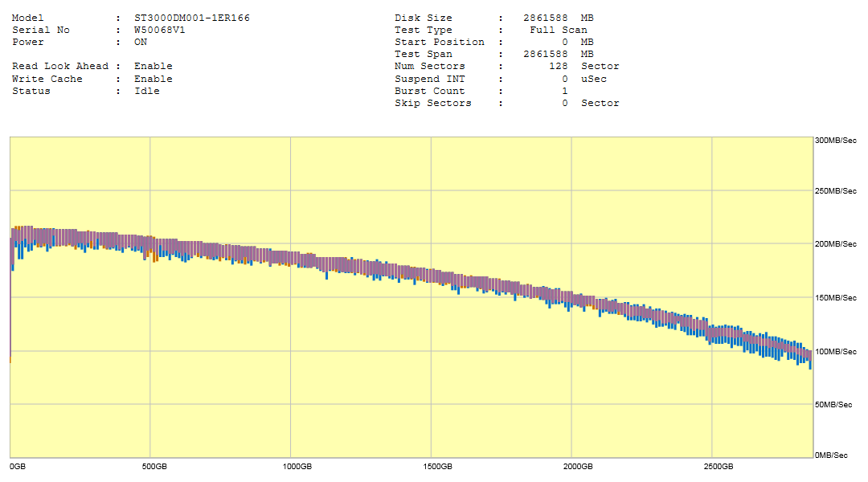This screenshot has height=482, width=868.
Task: Click the 500GB axis marker
Action: pos(154,467)
